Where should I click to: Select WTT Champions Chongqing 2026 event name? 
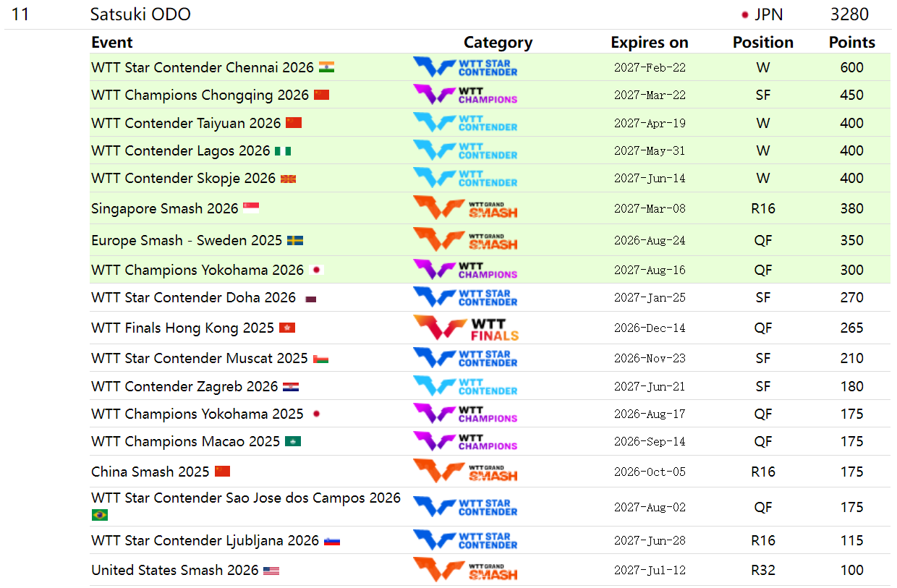(200, 95)
